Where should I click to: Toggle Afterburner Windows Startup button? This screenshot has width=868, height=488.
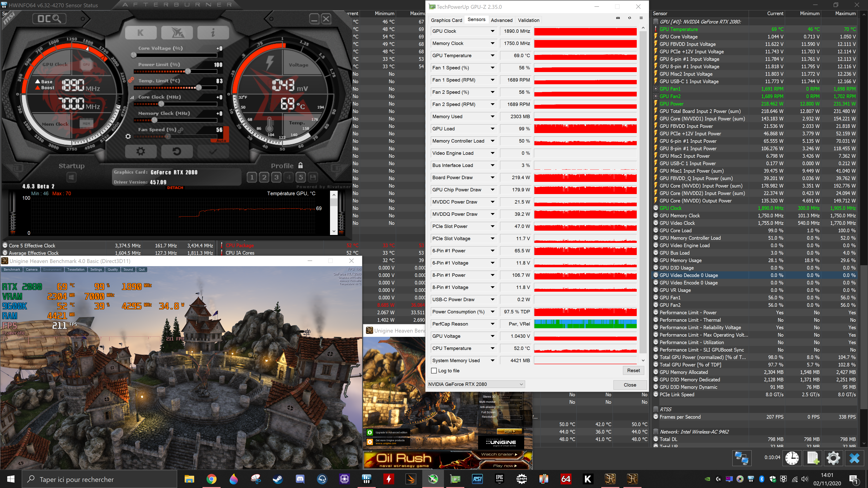[x=71, y=177]
